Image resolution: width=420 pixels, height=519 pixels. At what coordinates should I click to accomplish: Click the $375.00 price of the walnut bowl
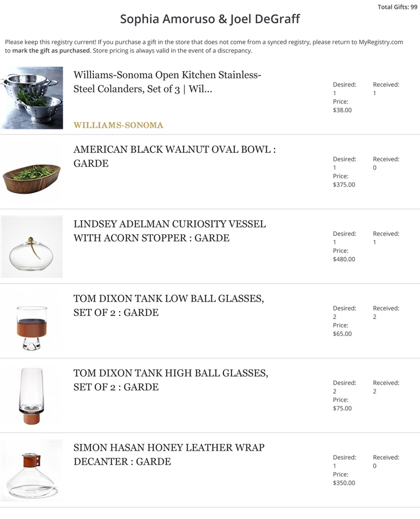[344, 185]
